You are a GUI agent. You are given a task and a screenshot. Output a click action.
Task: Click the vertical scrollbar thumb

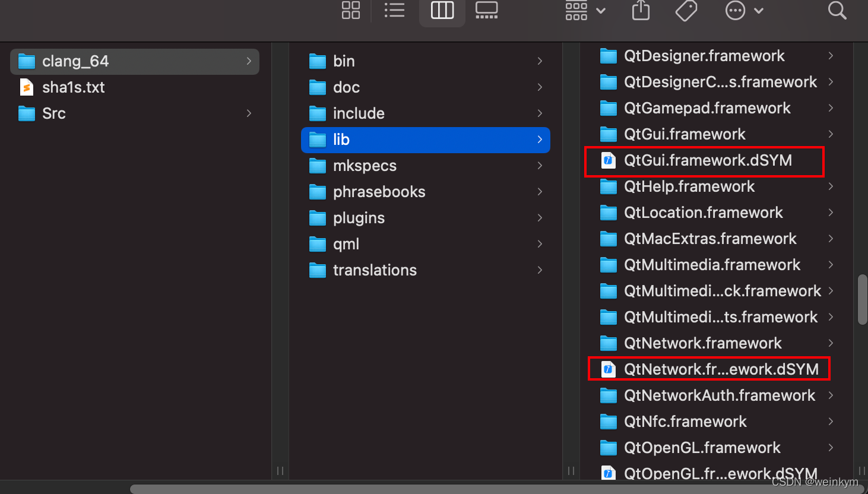863,299
